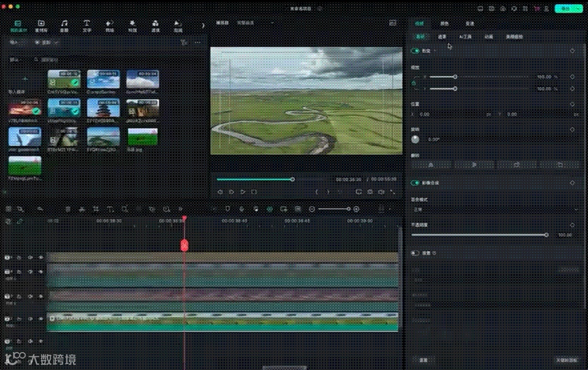Select the Animation sub-tab
588x370 pixels.
pyautogui.click(x=489, y=37)
